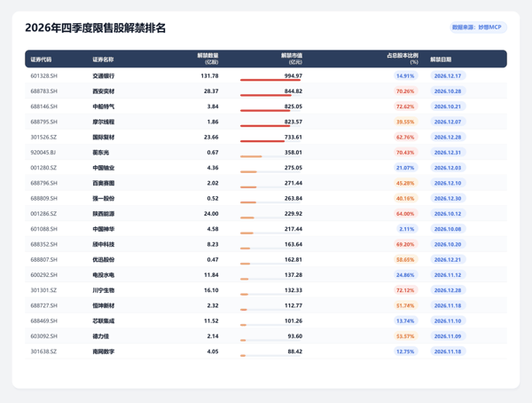532x403 pixels.
Task: Click the 994.97 market value cell
Action: pyautogui.click(x=293, y=75)
